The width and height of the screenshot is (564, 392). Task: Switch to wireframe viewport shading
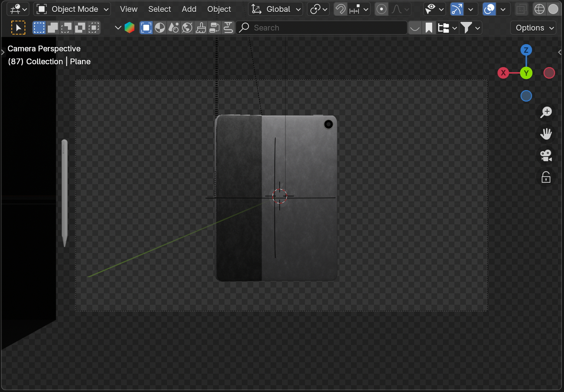click(539, 9)
